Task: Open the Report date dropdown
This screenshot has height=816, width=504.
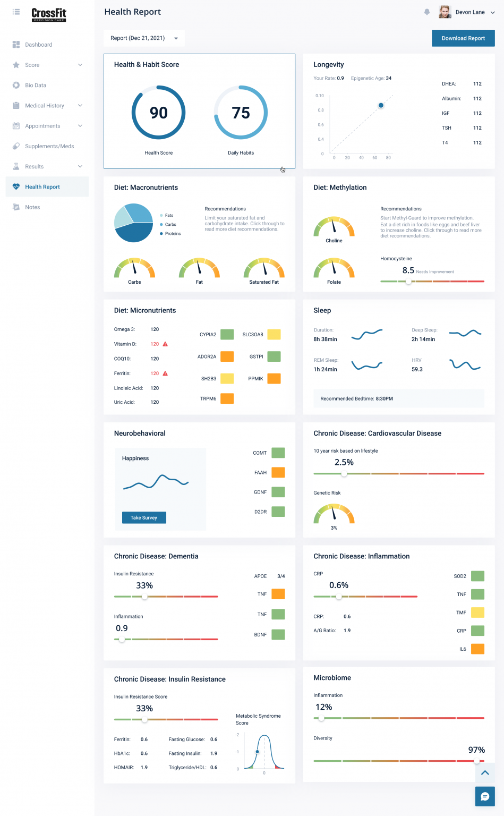Action: pos(144,38)
